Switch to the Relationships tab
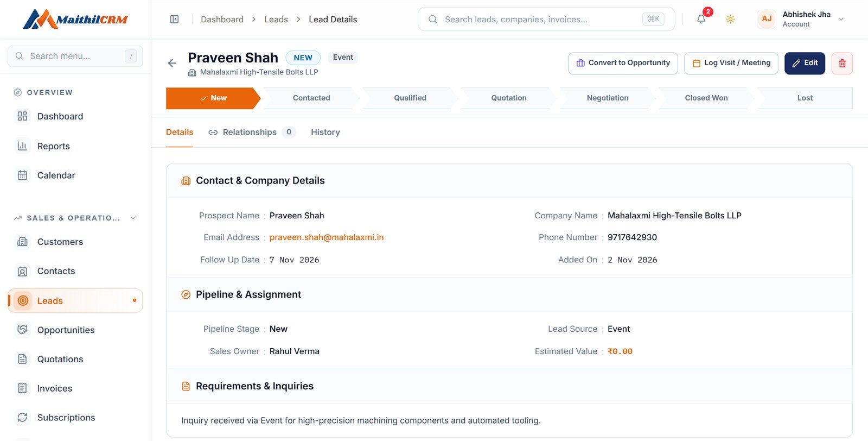This screenshot has height=441, width=868. [252, 132]
